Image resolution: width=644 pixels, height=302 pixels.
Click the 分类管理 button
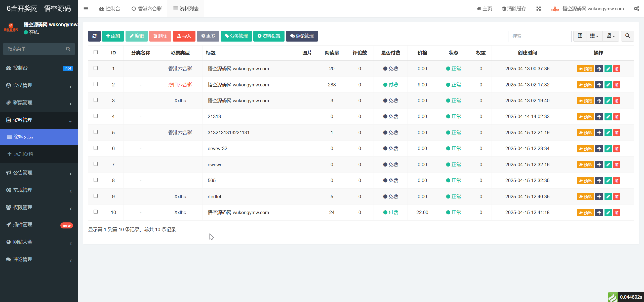(x=236, y=36)
